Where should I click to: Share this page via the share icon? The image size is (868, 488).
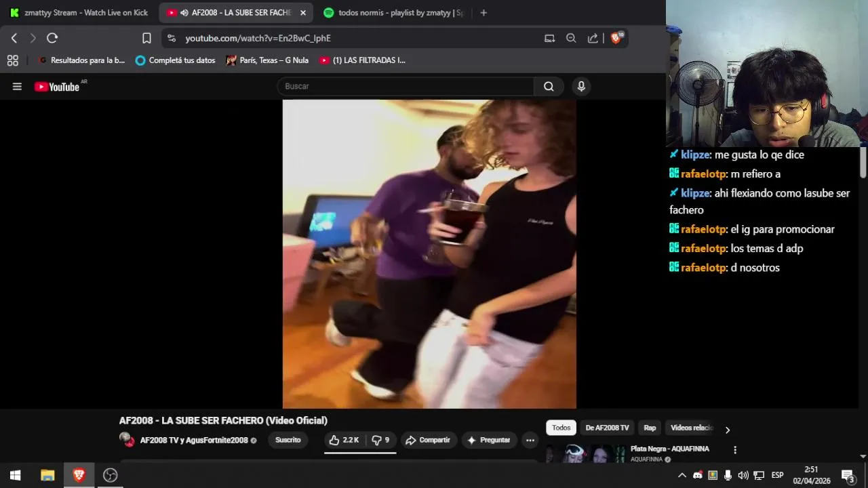pyautogui.click(x=593, y=38)
